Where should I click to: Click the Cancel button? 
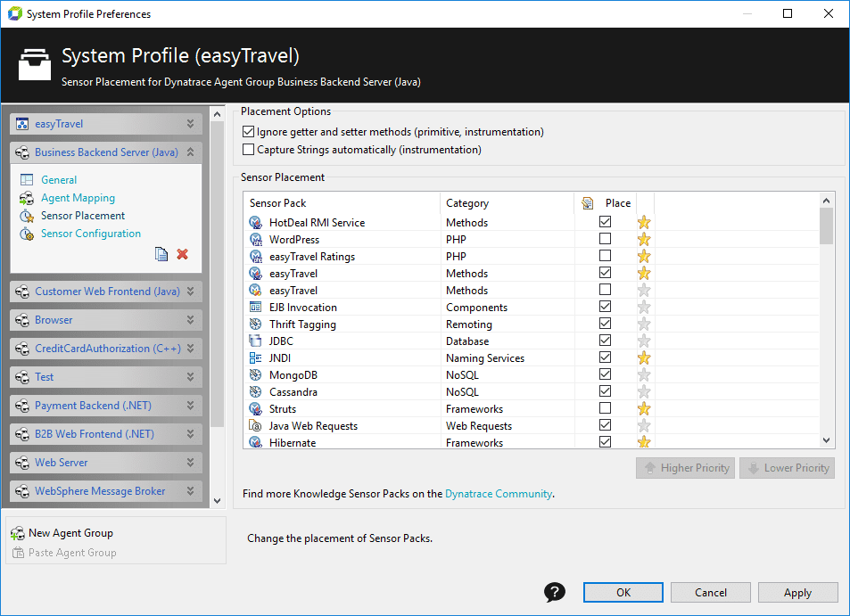[x=710, y=592]
